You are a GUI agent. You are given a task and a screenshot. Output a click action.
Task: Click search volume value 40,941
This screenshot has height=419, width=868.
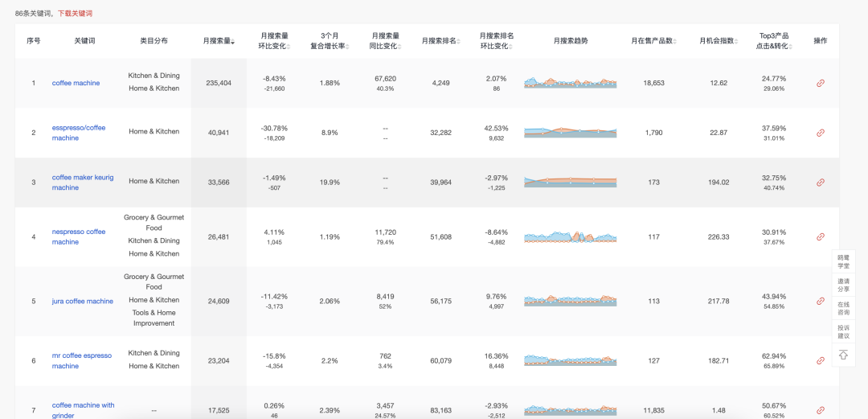[x=219, y=133]
